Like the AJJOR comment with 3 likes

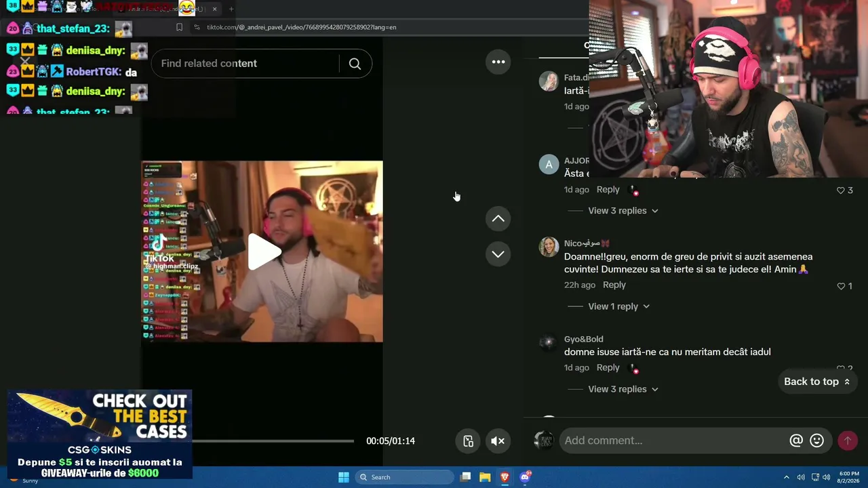(841, 190)
